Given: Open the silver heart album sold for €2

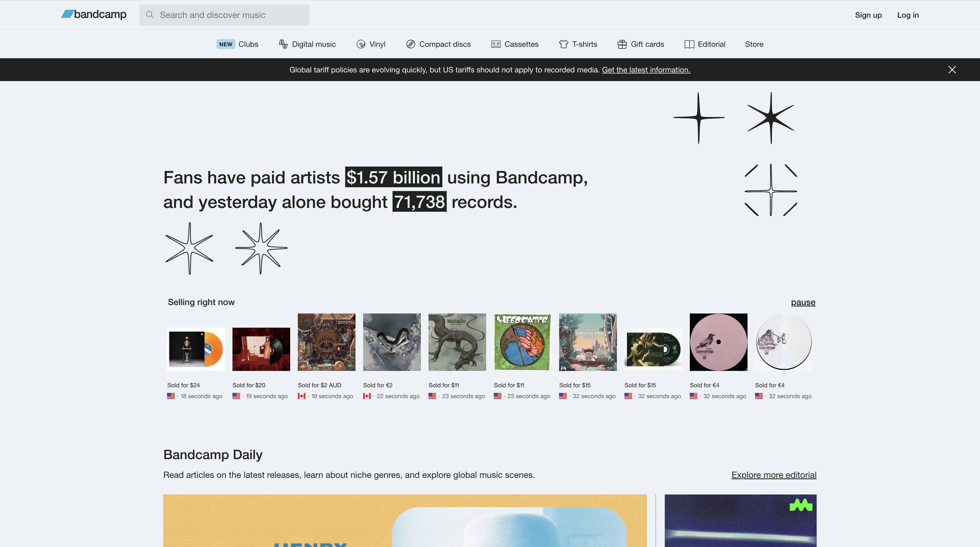Looking at the screenshot, I should 392,342.
